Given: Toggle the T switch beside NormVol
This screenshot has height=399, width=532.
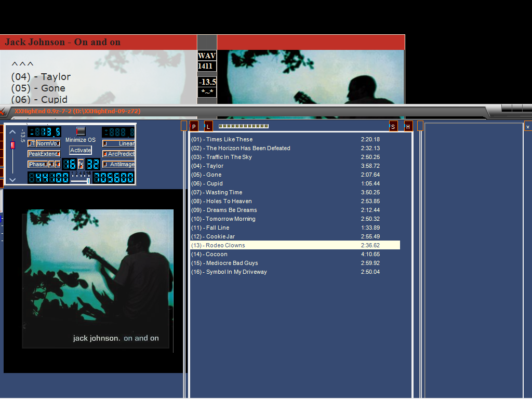Looking at the screenshot, I should click(x=31, y=143).
